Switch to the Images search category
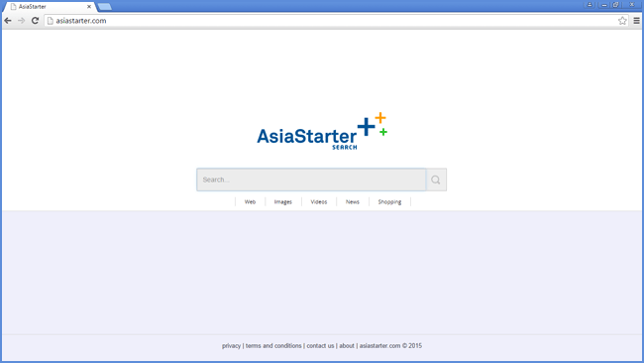Viewport: 644px width, 363px height. (x=283, y=202)
